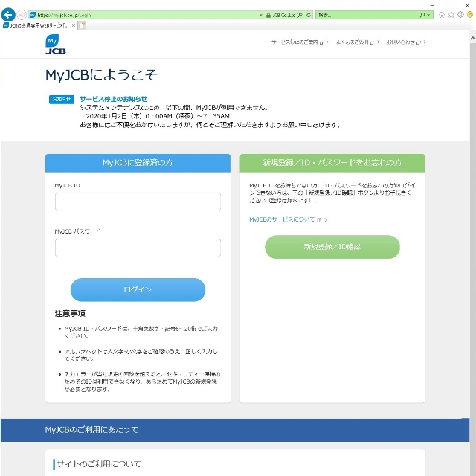
Task: Click the お知らせ blue badge
Action: 62,99
